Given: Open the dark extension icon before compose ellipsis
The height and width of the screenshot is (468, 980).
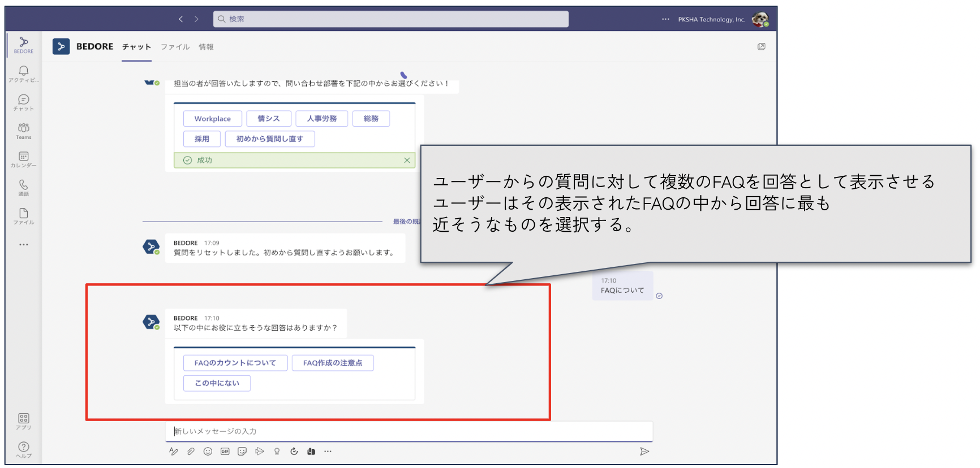Looking at the screenshot, I should (311, 451).
